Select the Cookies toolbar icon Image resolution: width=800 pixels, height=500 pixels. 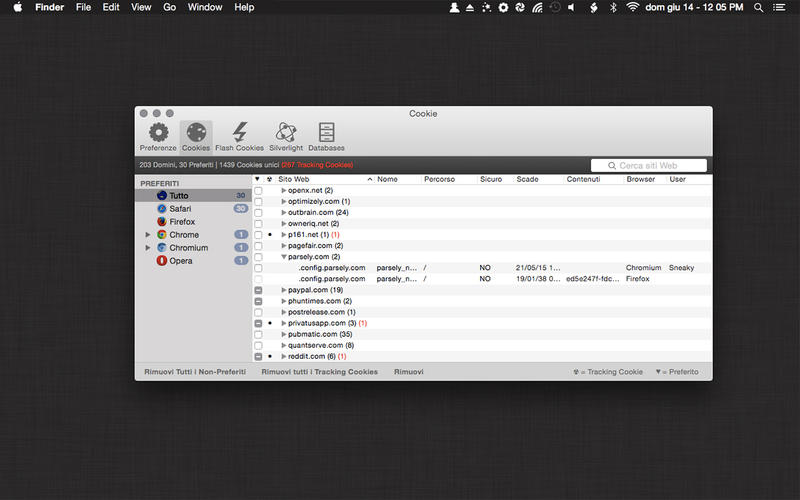[x=196, y=137]
